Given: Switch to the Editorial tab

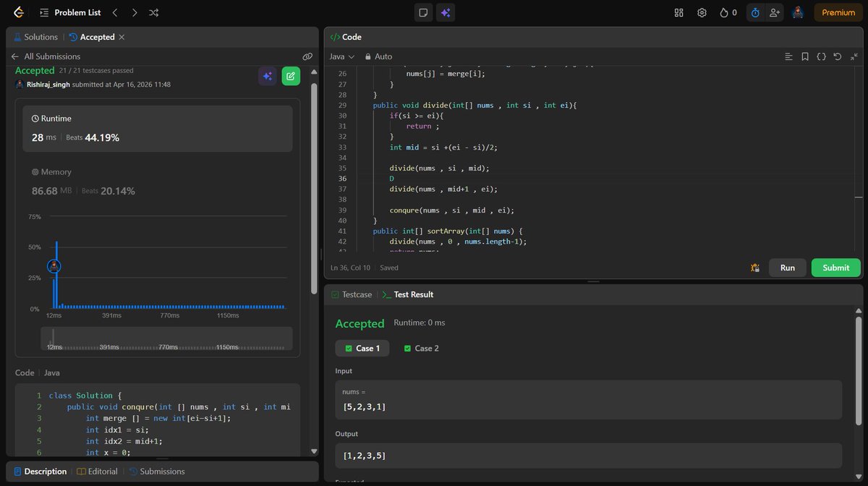Looking at the screenshot, I should pyautogui.click(x=98, y=471).
